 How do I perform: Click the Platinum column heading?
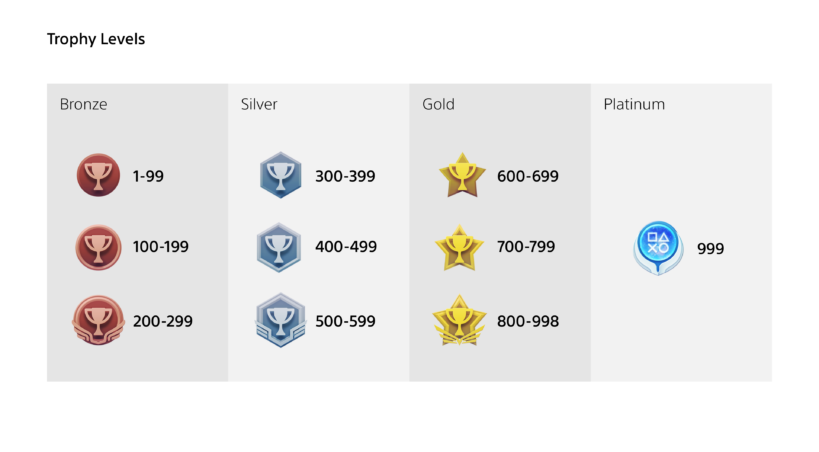[x=634, y=104]
